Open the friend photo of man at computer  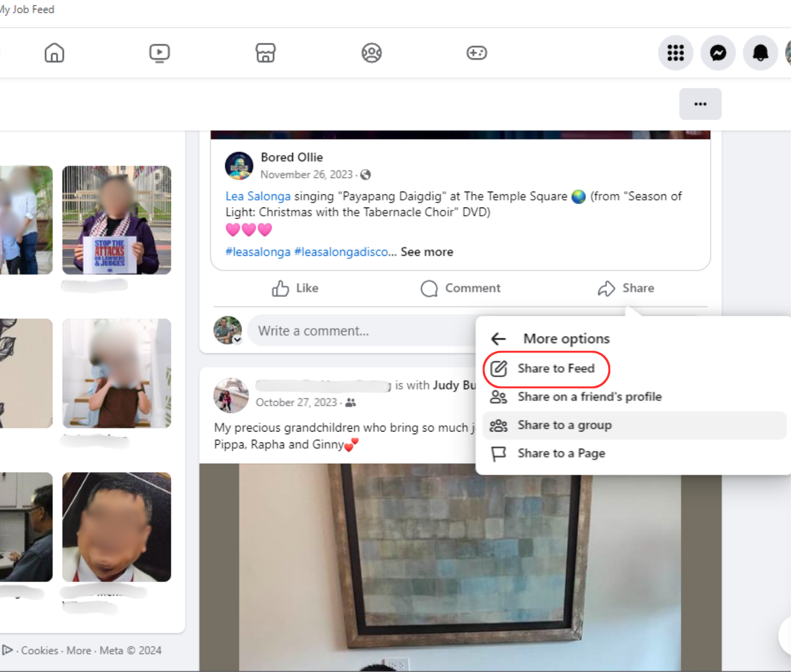[x=26, y=527]
